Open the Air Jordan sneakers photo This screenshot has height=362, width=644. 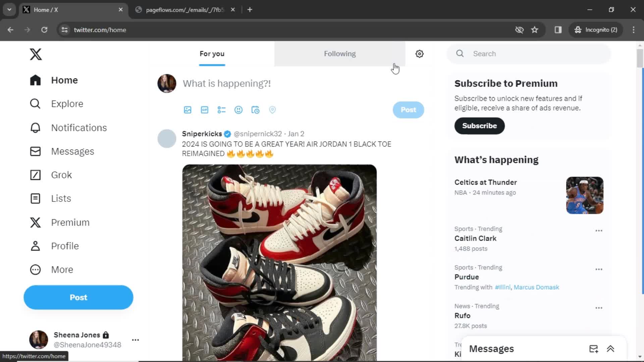click(x=279, y=262)
